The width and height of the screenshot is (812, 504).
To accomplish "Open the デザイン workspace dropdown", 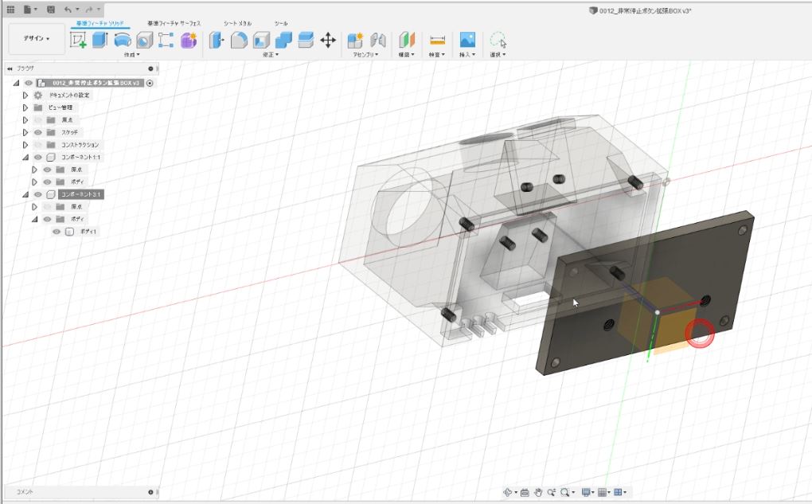I will pyautogui.click(x=36, y=38).
